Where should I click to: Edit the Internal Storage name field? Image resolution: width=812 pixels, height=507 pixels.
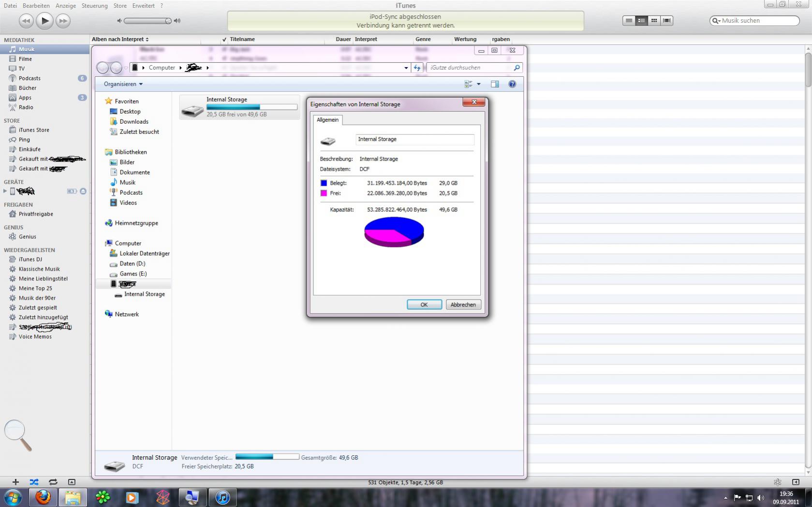415,139
